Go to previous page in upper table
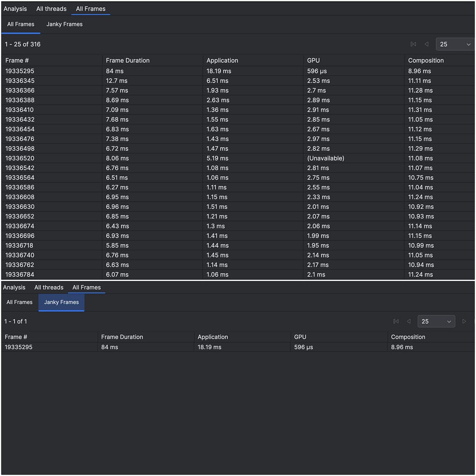This screenshot has height=476, width=476. tap(427, 44)
